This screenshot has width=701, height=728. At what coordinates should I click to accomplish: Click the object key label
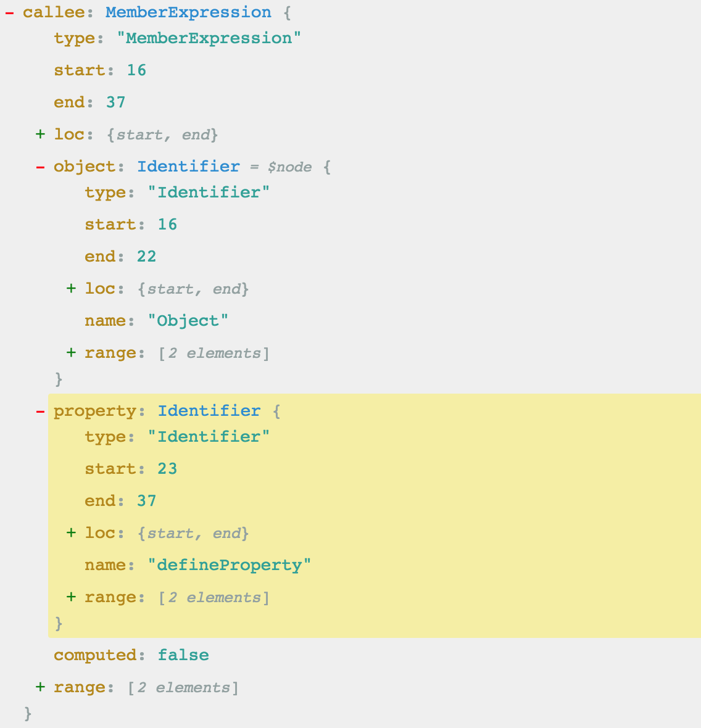click(85, 167)
